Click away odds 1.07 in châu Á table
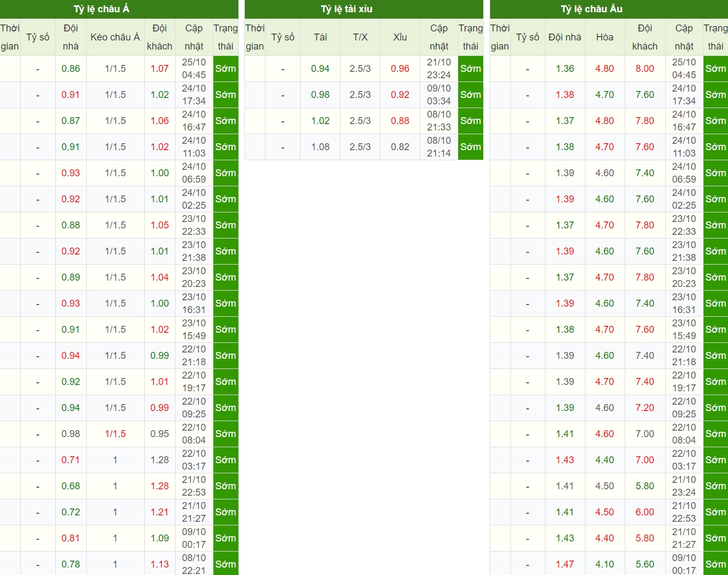Screen dimensions: 728x575 [x=160, y=69]
